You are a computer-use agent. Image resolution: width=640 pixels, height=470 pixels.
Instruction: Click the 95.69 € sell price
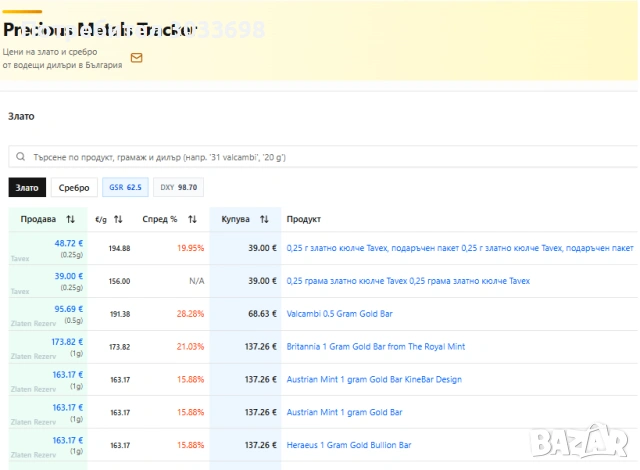click(68, 309)
